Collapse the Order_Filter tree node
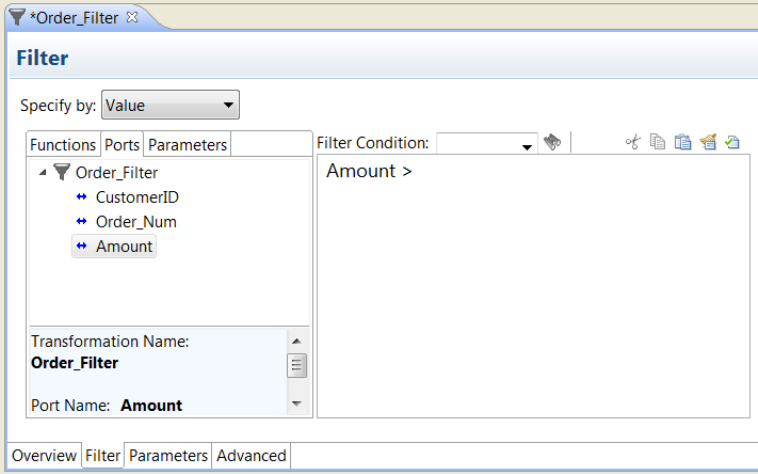The width and height of the screenshot is (758, 474). click(x=43, y=172)
